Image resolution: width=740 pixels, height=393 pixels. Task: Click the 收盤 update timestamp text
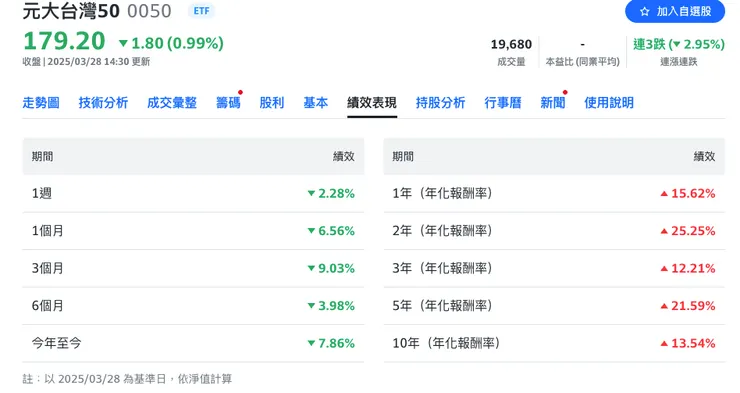pyautogui.click(x=86, y=62)
